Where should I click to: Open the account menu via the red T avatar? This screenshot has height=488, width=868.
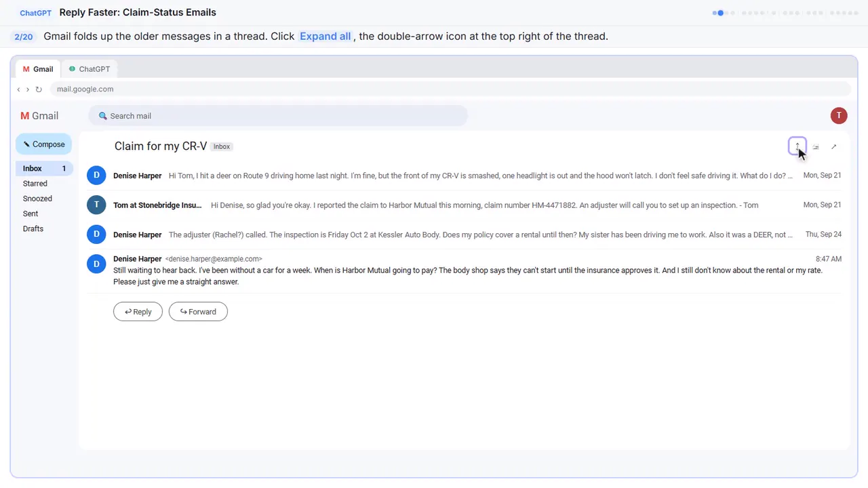pyautogui.click(x=839, y=116)
